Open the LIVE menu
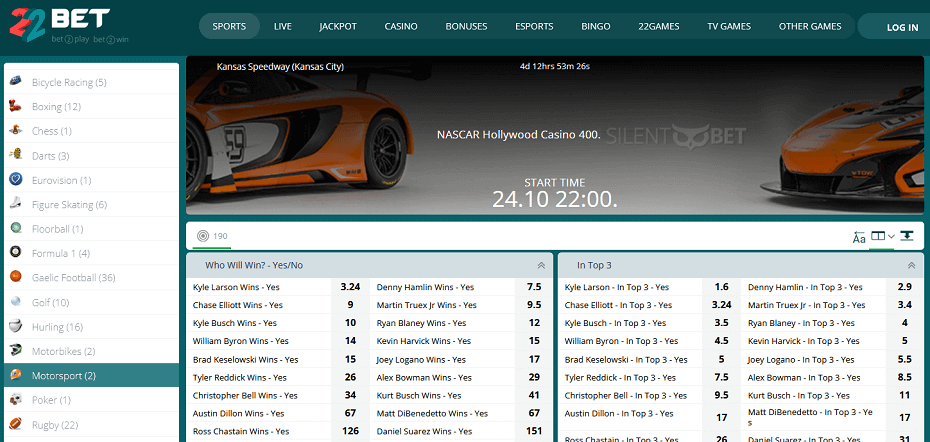The height and width of the screenshot is (442, 930). pos(283,26)
